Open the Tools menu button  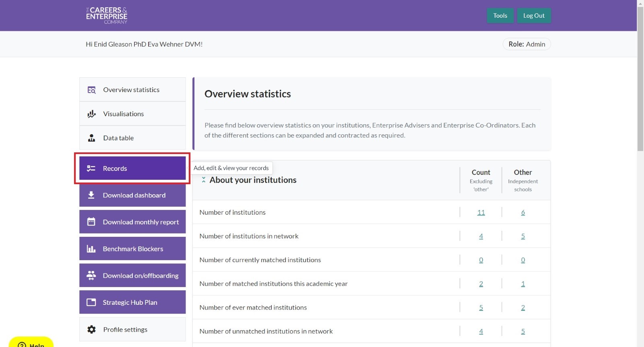click(x=500, y=16)
